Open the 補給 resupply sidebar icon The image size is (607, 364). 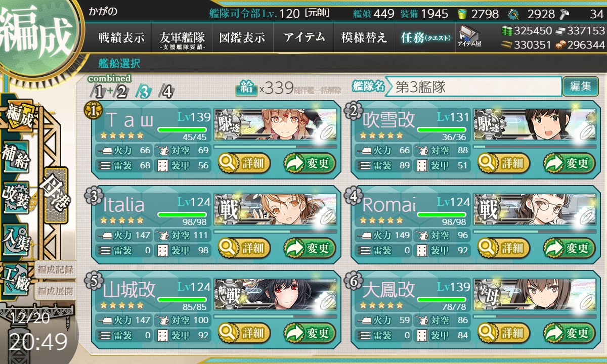[16, 156]
